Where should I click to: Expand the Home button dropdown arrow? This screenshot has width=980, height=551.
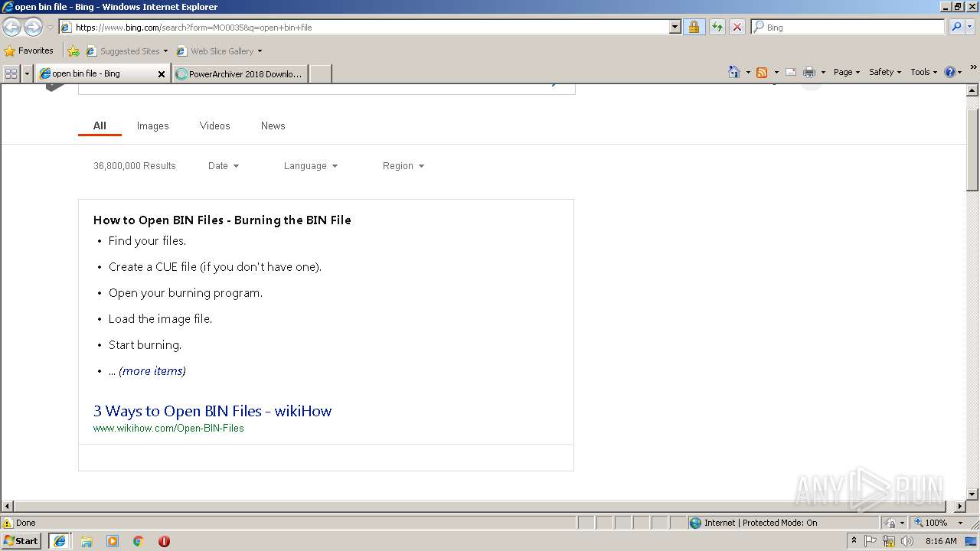[748, 72]
